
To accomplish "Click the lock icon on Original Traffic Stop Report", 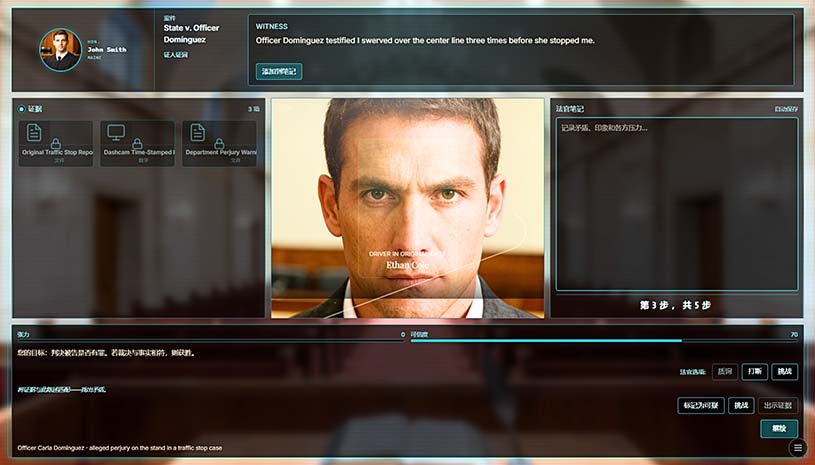I will (x=56, y=144).
